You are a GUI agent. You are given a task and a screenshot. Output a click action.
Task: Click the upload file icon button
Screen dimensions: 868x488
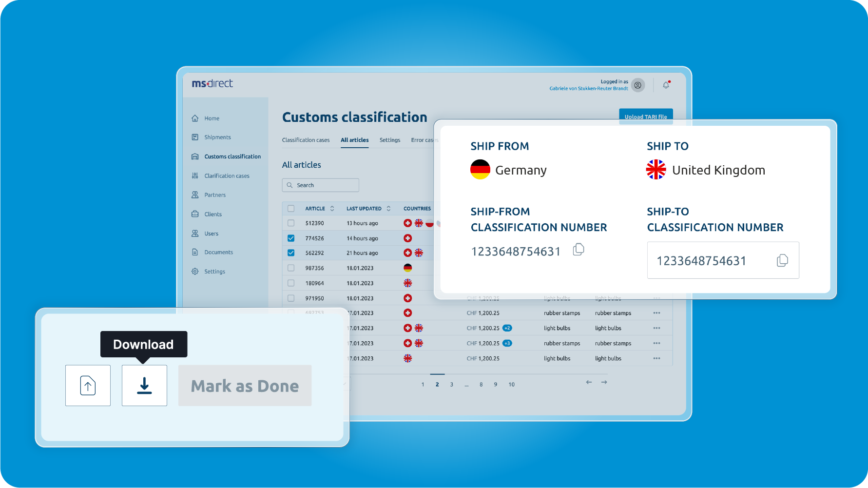(88, 386)
